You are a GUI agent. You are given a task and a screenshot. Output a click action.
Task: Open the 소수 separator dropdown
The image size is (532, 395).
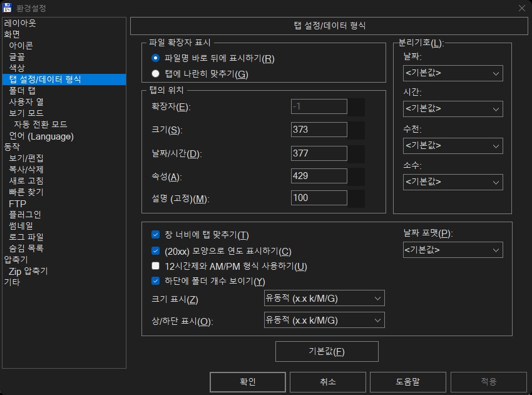[453, 182]
